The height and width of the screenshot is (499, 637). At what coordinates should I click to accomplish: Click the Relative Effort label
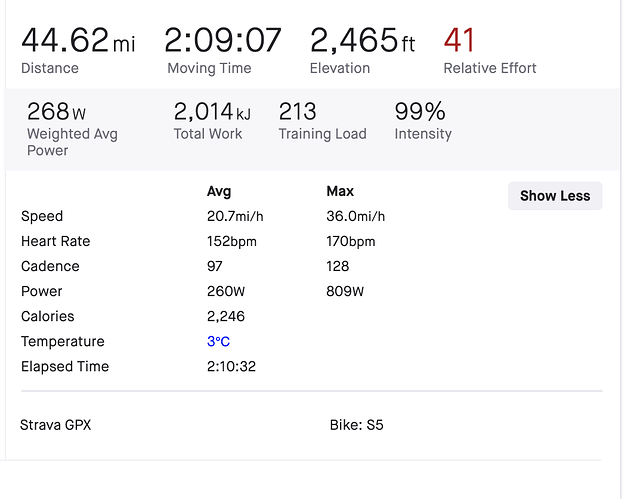click(490, 69)
